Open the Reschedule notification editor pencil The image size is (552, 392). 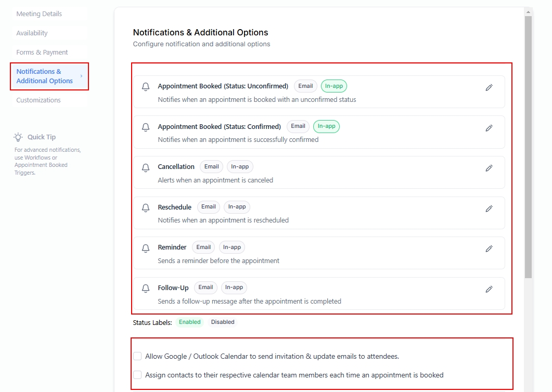coord(489,208)
